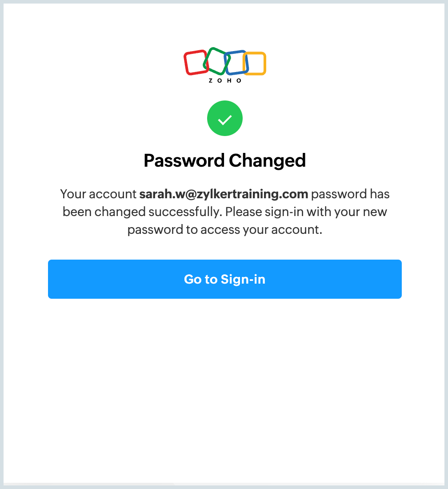
Task: Click letter Z in the ZOHO wordmark
Action: (210, 81)
